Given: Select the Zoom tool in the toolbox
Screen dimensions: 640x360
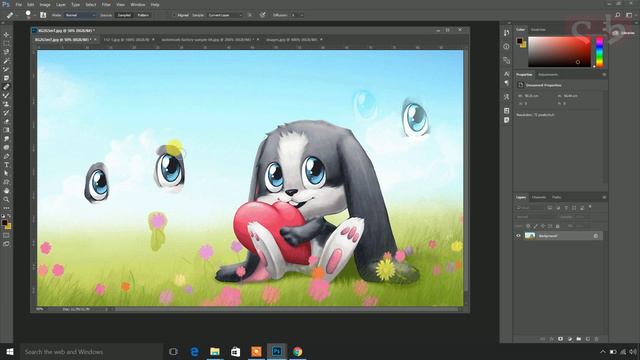Looking at the screenshot, I should [x=6, y=199].
